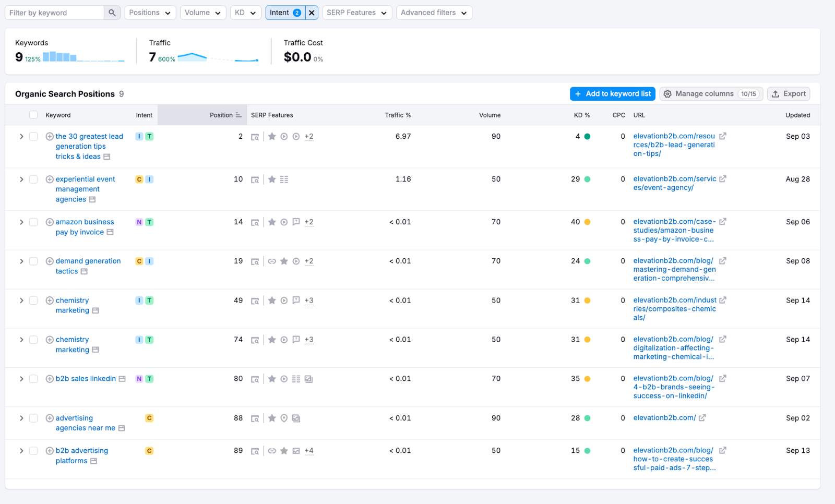
Task: Toggle select-all checkbox in table header
Action: 33,115
